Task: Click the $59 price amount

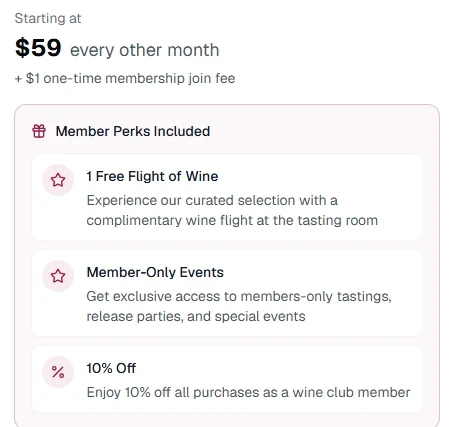Action: (38, 48)
